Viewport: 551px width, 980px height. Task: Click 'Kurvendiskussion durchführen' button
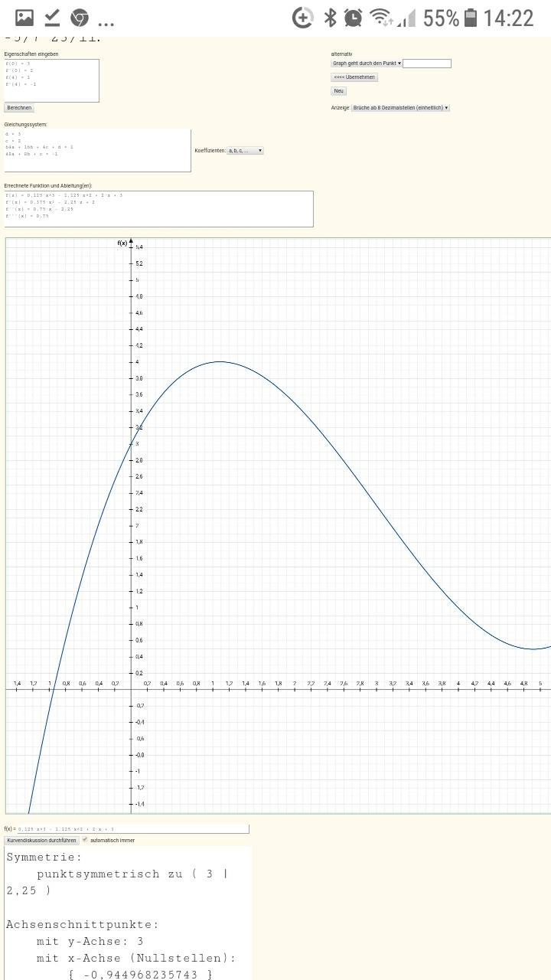pyautogui.click(x=41, y=840)
